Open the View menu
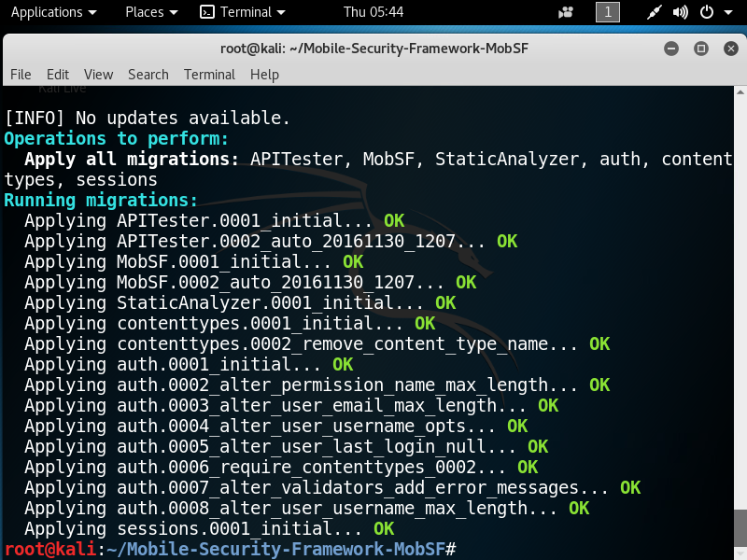Screen dimensions: 747x560 (x=99, y=75)
